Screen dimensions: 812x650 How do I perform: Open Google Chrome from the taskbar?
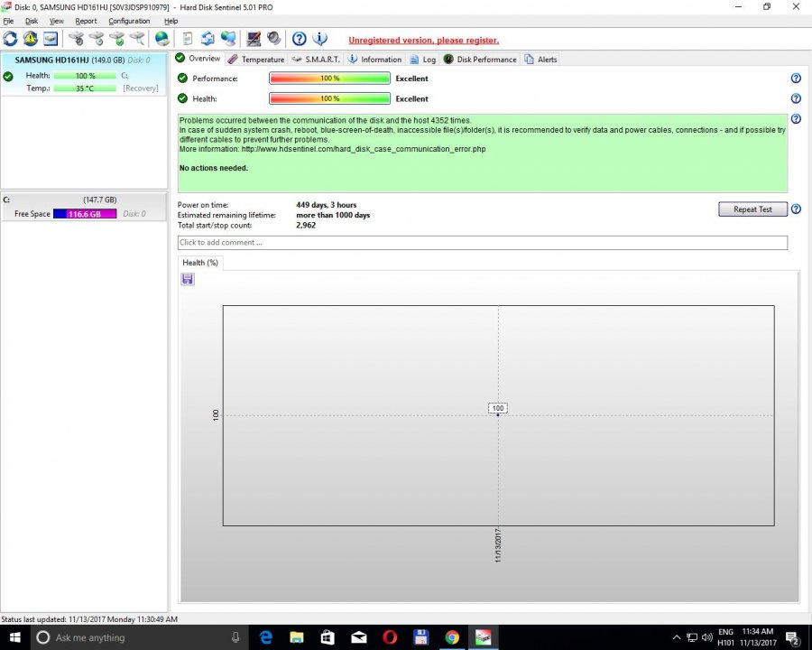pyautogui.click(x=452, y=637)
